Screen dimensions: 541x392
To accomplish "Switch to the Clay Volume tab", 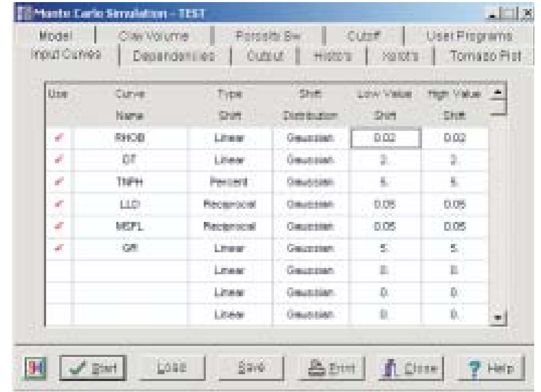I will [x=153, y=36].
